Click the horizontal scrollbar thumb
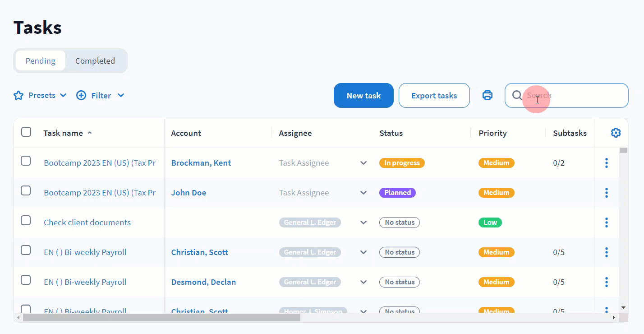The image size is (644, 334). (161, 318)
